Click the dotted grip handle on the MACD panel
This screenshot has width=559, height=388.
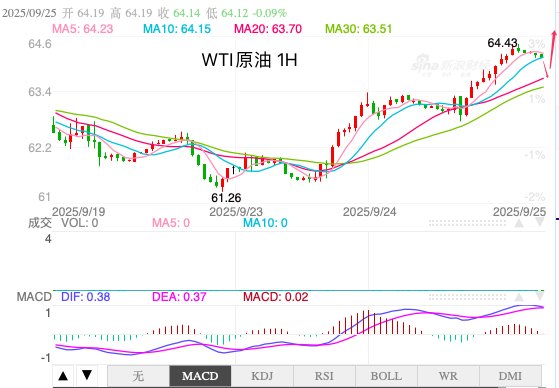[x=467, y=297]
